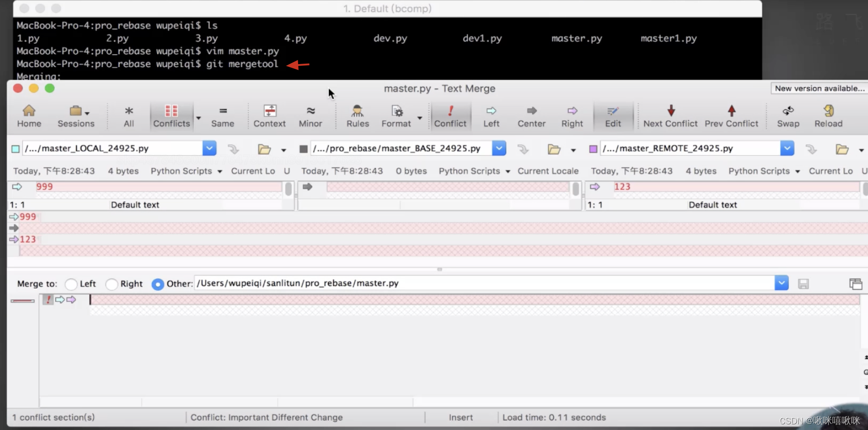Screen dimensions: 868x430
Task: Save the merge output file icon
Action: coord(803,284)
